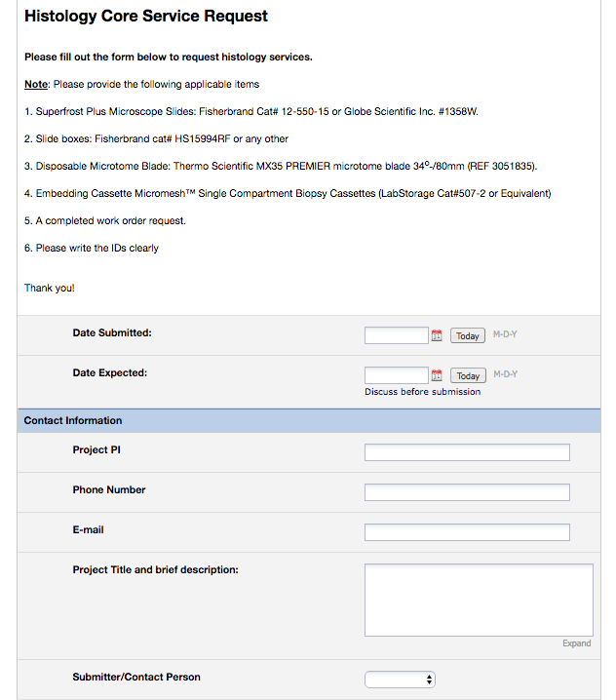Image resolution: width=616 pixels, height=700 pixels.
Task: Open the Submitter/Contact Person dropdown
Action: tap(400, 680)
